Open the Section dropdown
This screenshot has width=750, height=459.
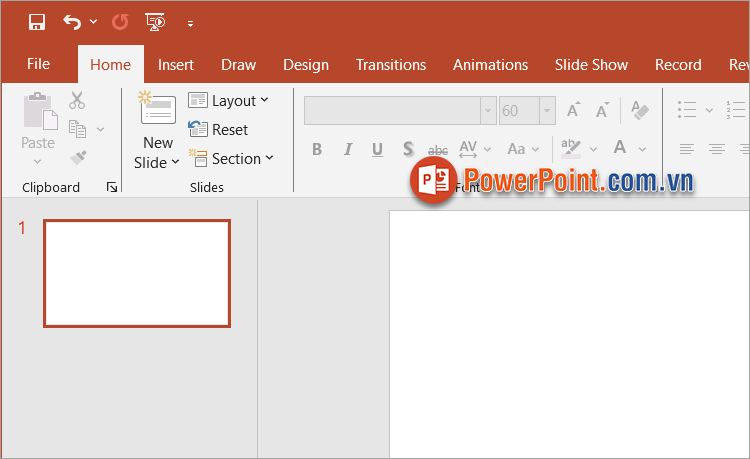[x=231, y=158]
